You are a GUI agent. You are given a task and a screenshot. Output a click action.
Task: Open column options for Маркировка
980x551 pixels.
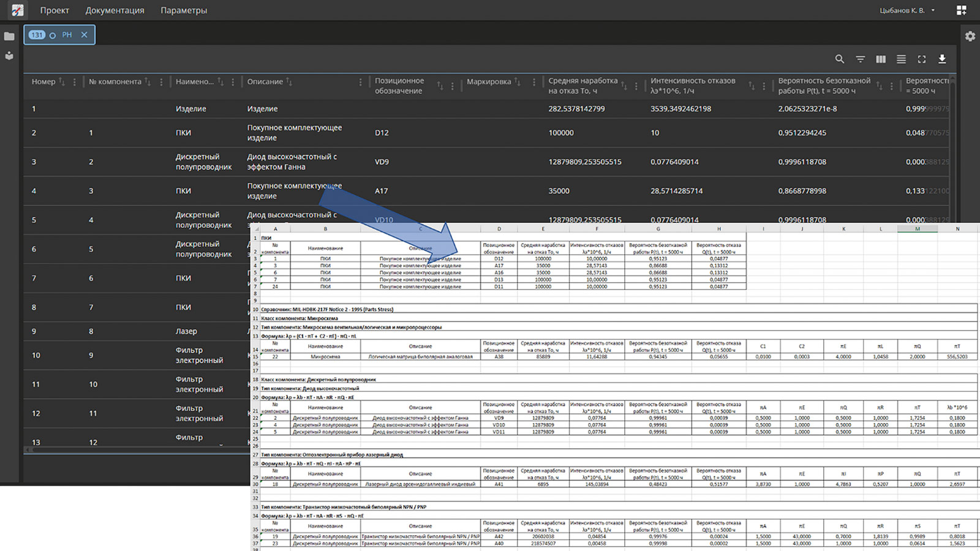pyautogui.click(x=534, y=82)
